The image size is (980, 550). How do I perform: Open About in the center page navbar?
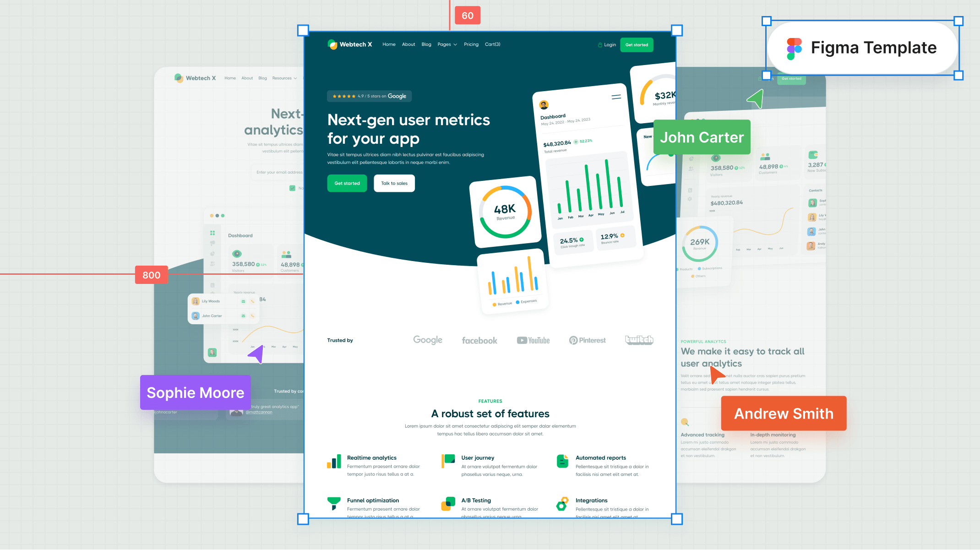click(x=408, y=44)
